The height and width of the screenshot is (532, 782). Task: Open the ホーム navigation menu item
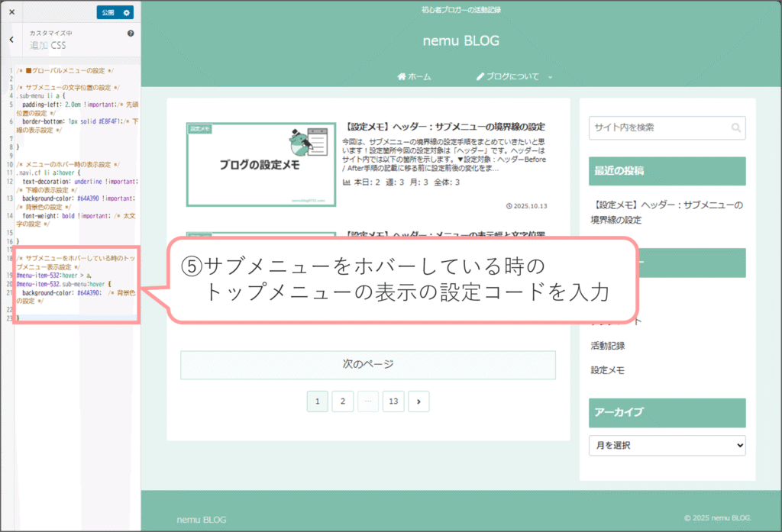point(414,77)
